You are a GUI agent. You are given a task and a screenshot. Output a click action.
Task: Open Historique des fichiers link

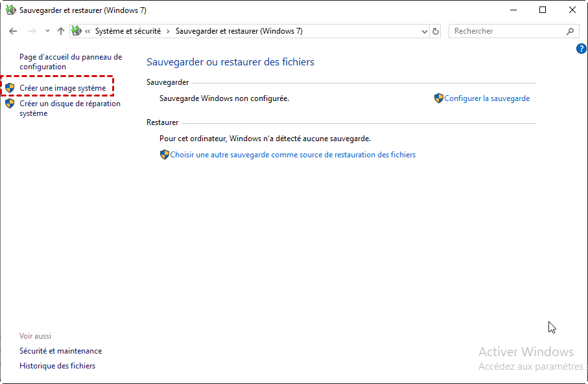58,366
